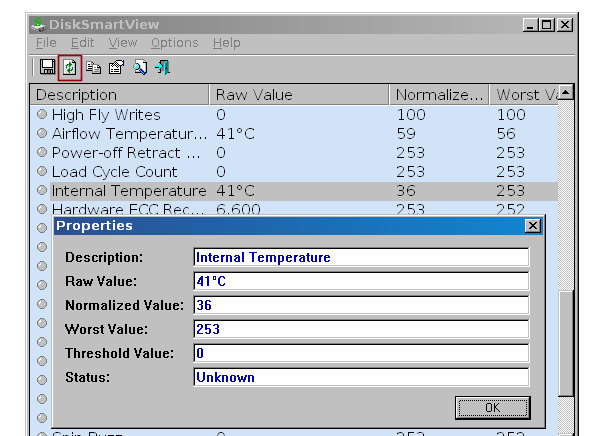
Task: Select the Power-off Retract row
Action: click(x=294, y=152)
